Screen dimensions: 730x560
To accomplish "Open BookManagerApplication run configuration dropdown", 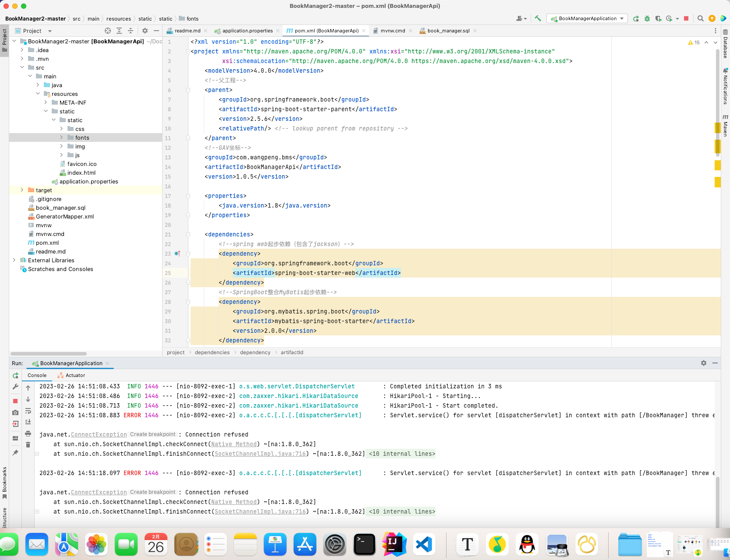I will [x=587, y=18].
